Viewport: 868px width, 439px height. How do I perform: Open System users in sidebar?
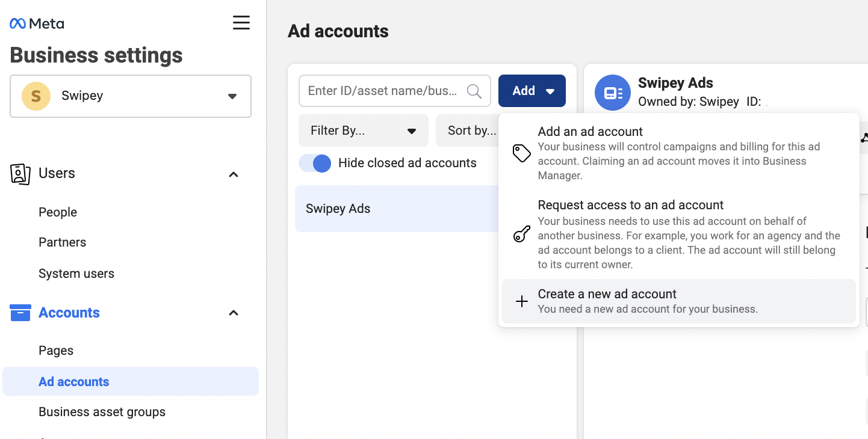(x=76, y=274)
